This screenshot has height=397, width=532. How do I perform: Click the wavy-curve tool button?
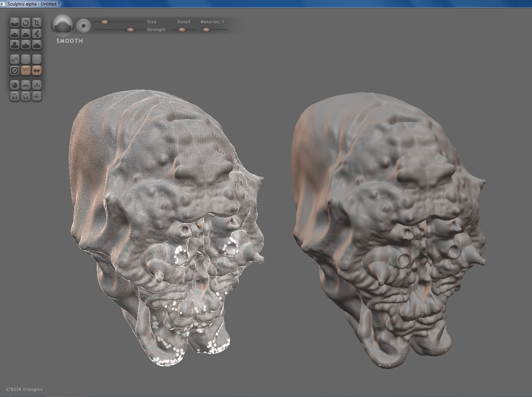point(15,59)
